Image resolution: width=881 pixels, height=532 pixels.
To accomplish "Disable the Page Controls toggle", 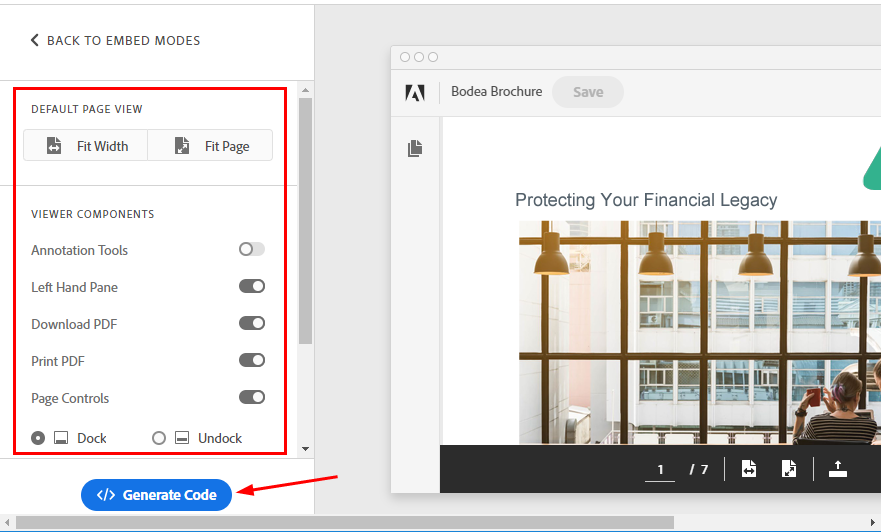I will 252,397.
